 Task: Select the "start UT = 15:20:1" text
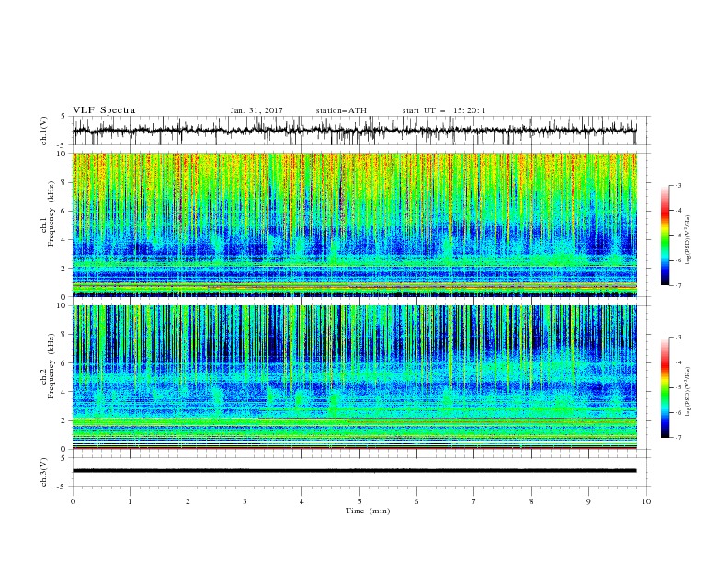[x=444, y=110]
